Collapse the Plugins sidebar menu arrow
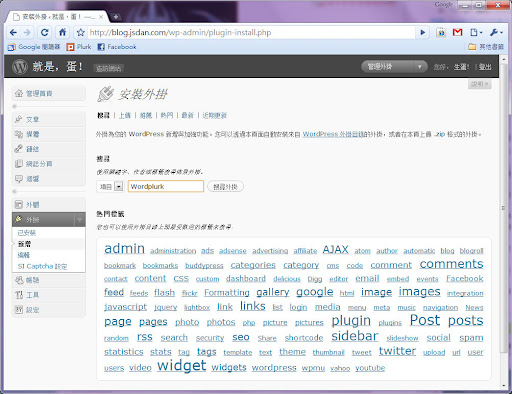Screen dimensions: 512x394 [x=80, y=219]
